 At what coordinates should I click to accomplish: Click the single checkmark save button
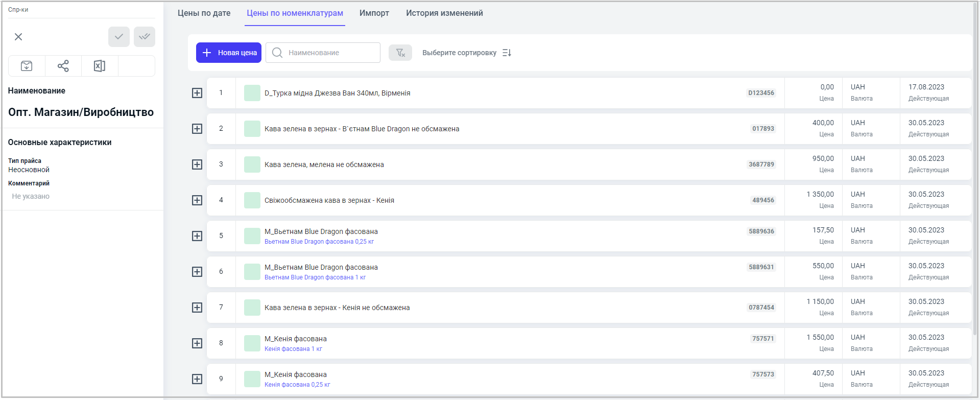(118, 37)
